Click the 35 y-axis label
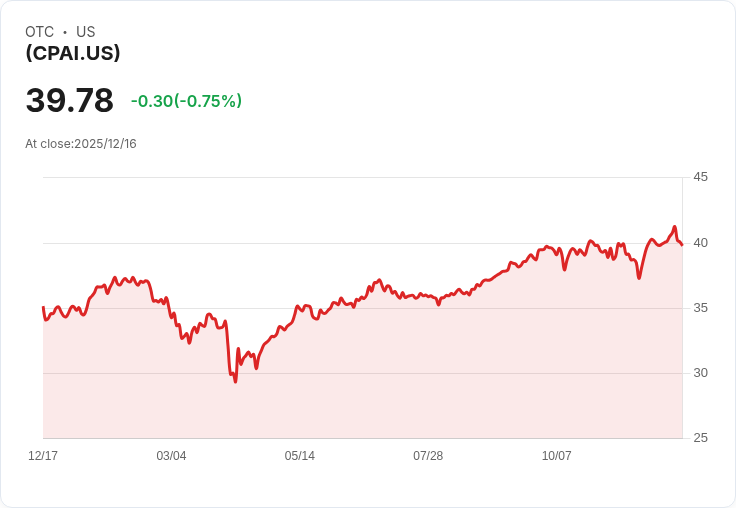The image size is (736, 508). (x=700, y=308)
